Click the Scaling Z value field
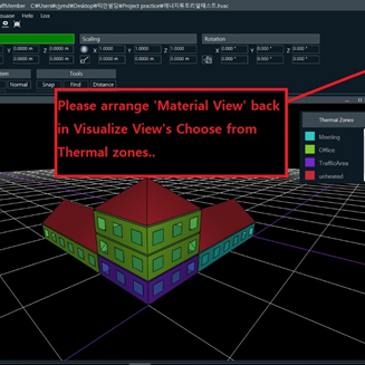 pos(183,49)
